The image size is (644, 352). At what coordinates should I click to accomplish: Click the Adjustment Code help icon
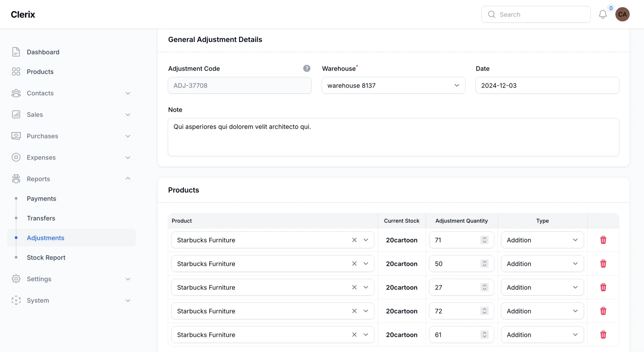[307, 68]
